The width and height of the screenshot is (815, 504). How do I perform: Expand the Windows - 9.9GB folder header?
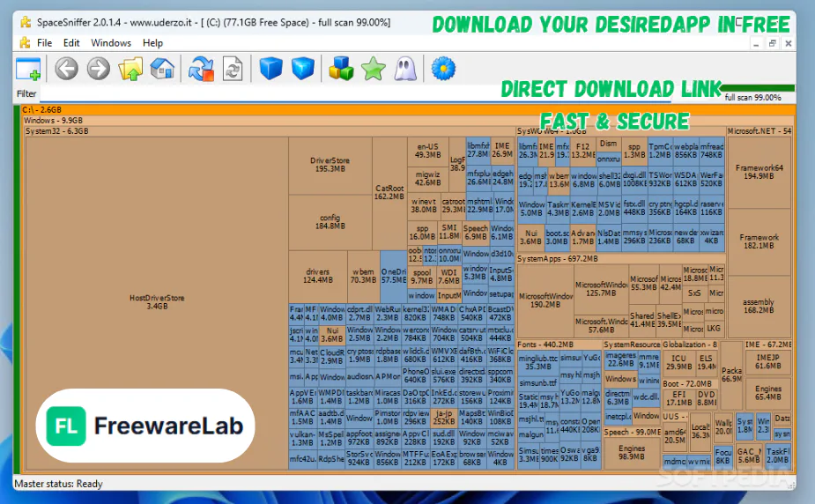click(x=53, y=121)
